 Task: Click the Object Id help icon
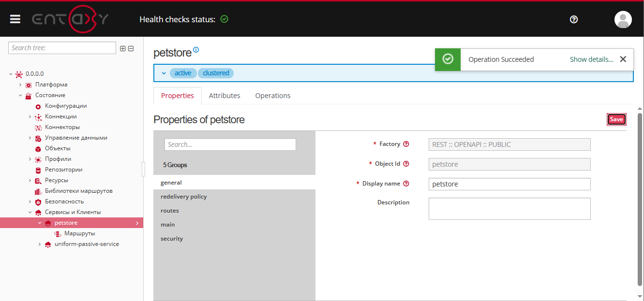click(406, 164)
